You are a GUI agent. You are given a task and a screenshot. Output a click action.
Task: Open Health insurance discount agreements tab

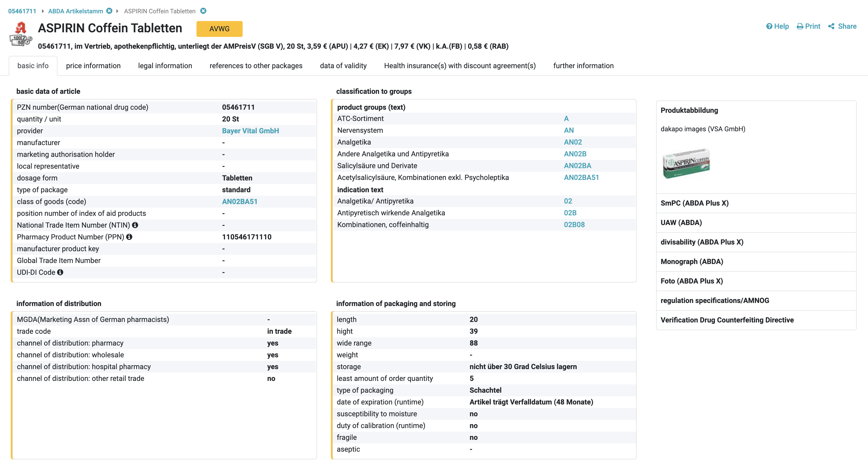coord(460,66)
